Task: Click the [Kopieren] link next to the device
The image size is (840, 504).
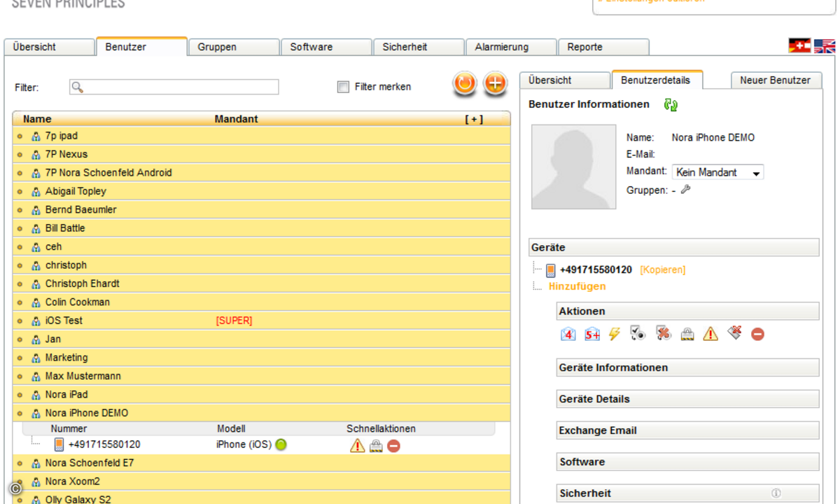Action: pyautogui.click(x=663, y=269)
